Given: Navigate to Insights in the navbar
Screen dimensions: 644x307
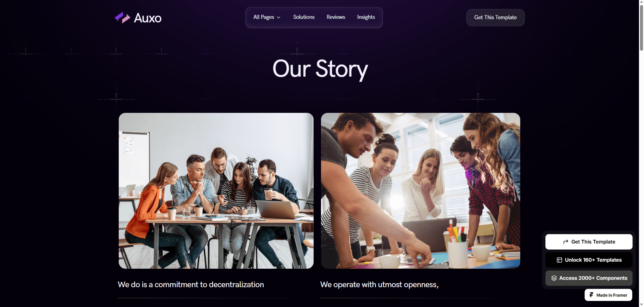Looking at the screenshot, I should coord(366,17).
